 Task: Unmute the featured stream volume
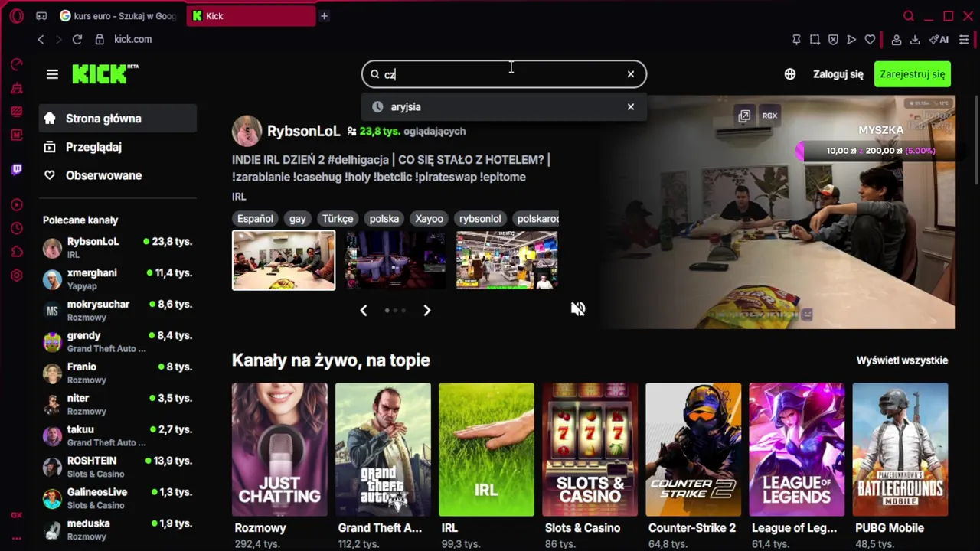pos(578,308)
